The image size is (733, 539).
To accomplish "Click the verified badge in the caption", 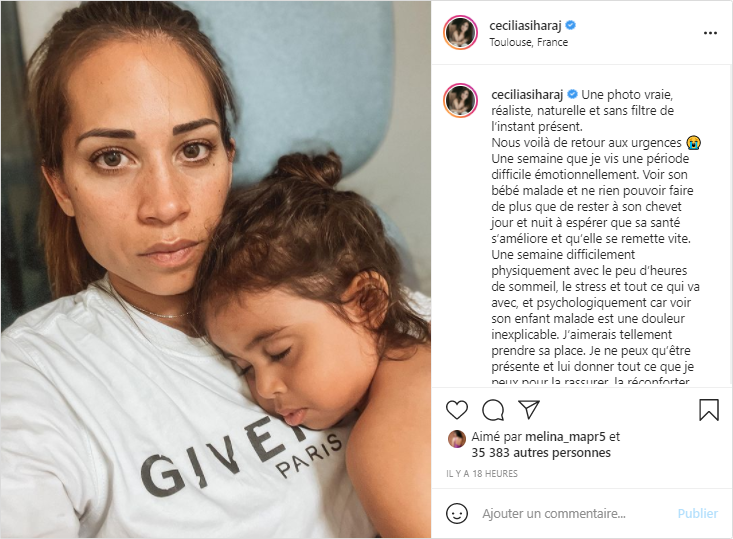I will click(572, 94).
